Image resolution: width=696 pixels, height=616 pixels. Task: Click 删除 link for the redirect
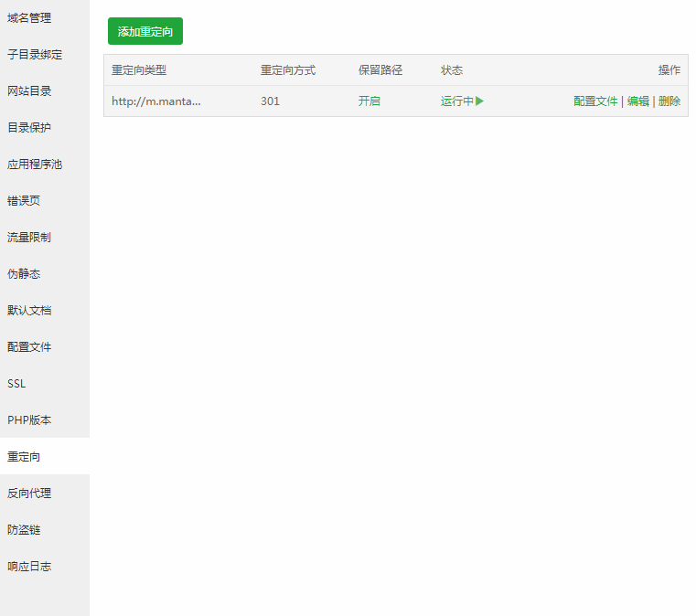point(669,101)
